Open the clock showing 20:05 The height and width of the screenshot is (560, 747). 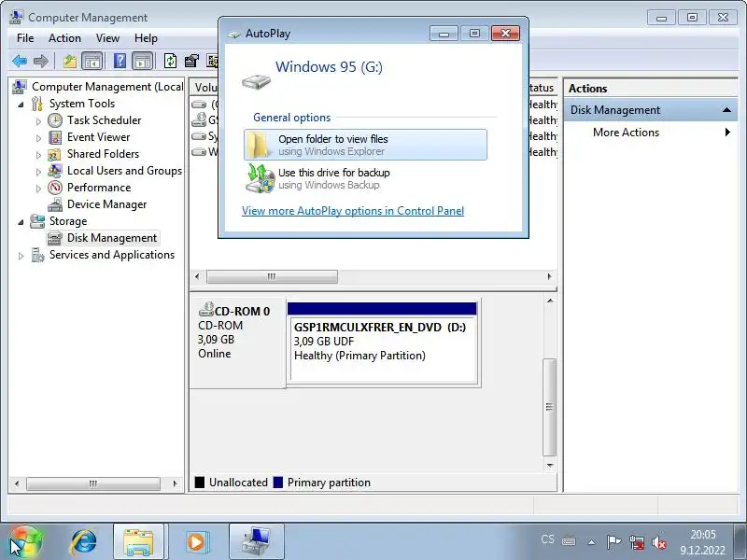point(703,542)
